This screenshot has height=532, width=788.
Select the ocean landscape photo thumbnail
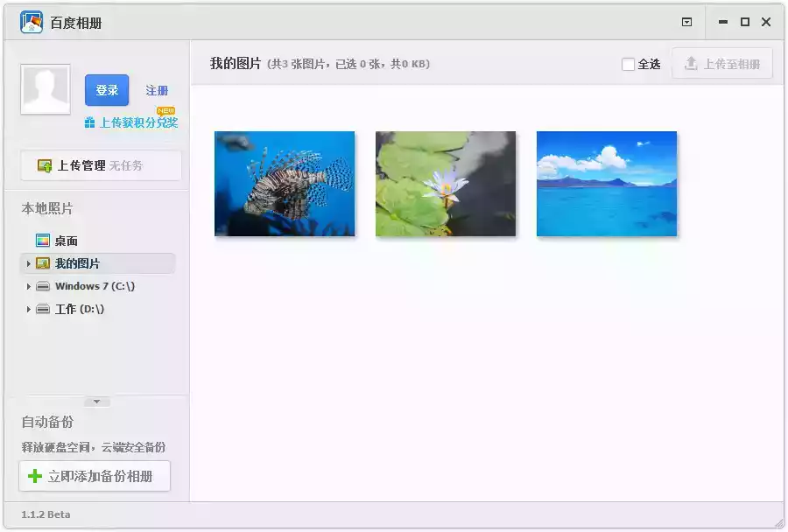click(x=607, y=182)
